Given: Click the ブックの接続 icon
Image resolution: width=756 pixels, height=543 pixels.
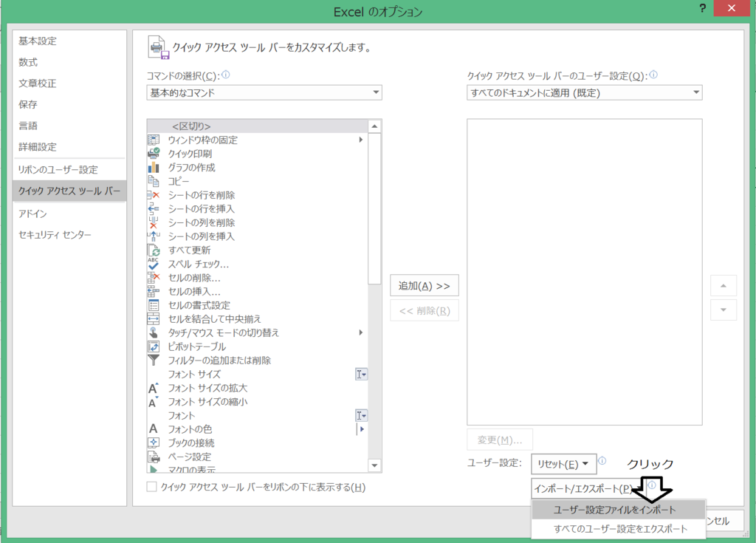Looking at the screenshot, I should (154, 443).
